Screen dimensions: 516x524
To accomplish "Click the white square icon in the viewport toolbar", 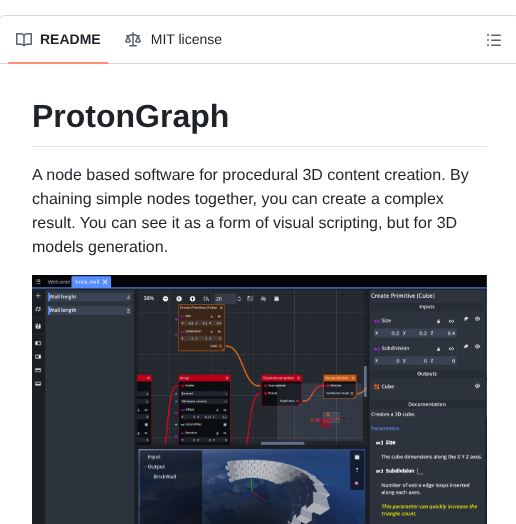I will tap(357, 457).
